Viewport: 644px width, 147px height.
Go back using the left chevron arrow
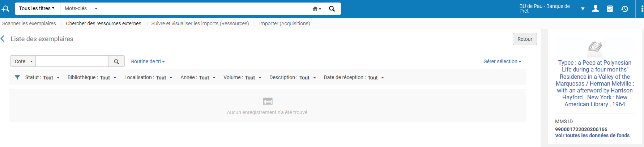[3, 39]
